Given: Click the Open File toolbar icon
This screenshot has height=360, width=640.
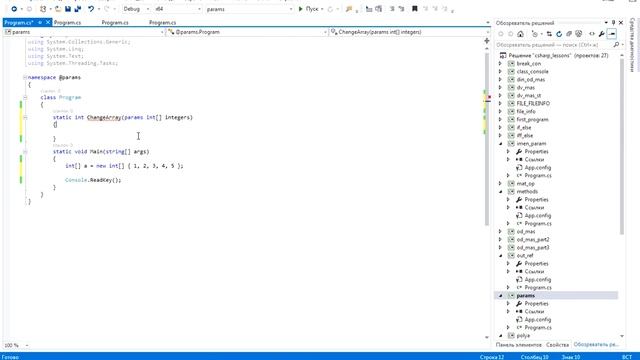Looking at the screenshot, I should (x=58, y=9).
